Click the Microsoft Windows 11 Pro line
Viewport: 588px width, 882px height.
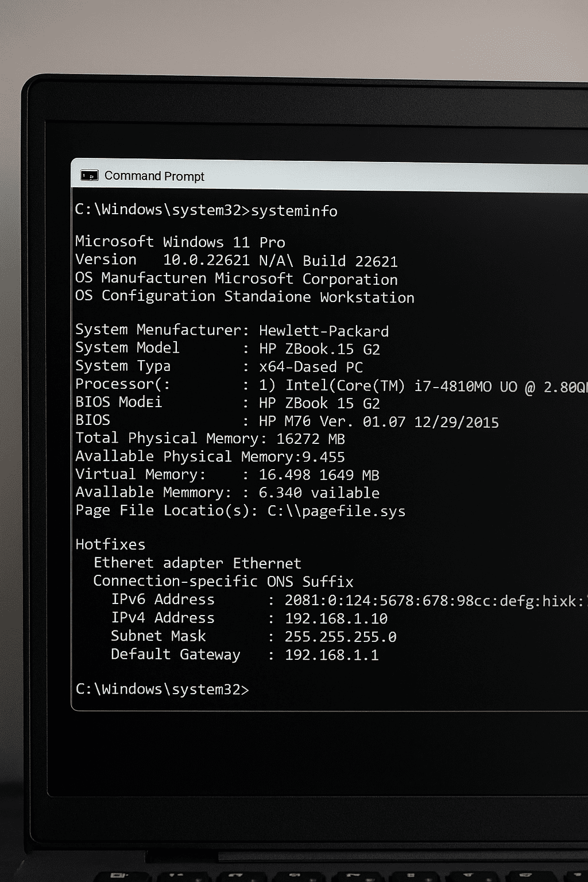click(x=180, y=242)
